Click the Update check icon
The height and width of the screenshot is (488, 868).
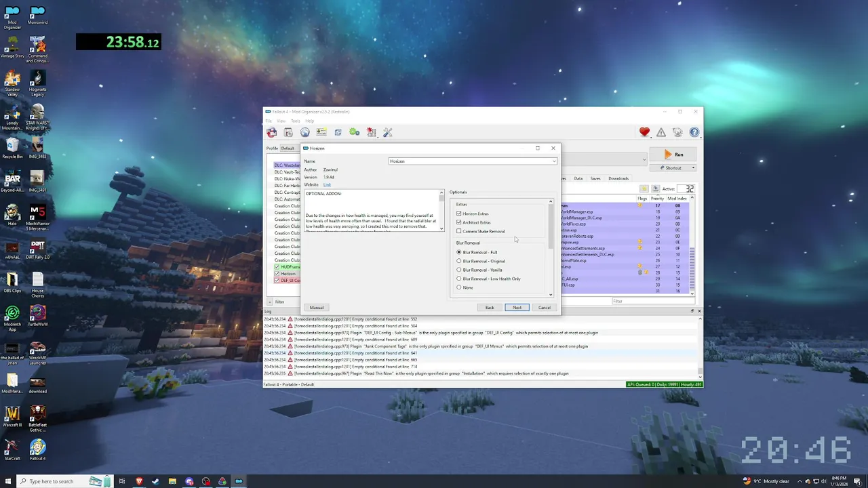coord(677,132)
